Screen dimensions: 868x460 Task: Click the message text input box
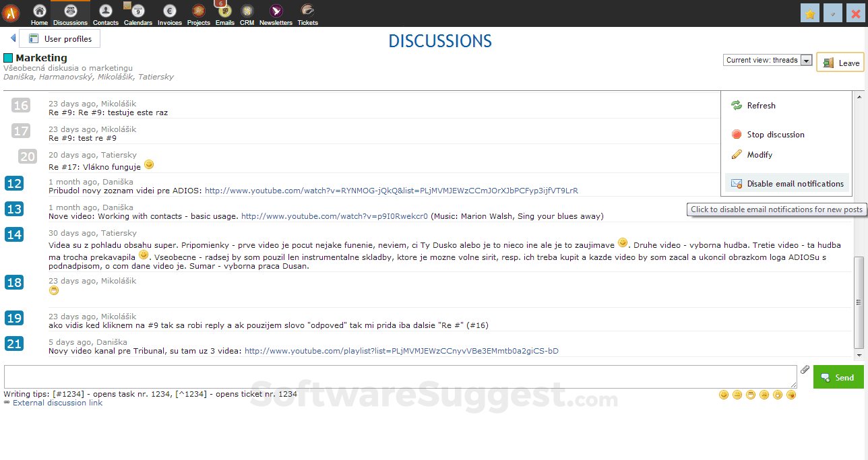click(400, 376)
